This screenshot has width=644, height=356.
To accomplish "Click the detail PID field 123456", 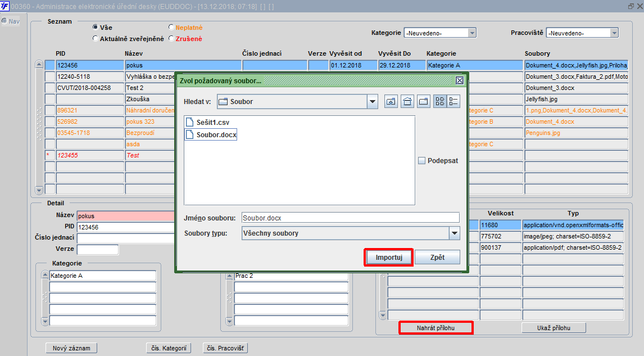I will point(126,227).
